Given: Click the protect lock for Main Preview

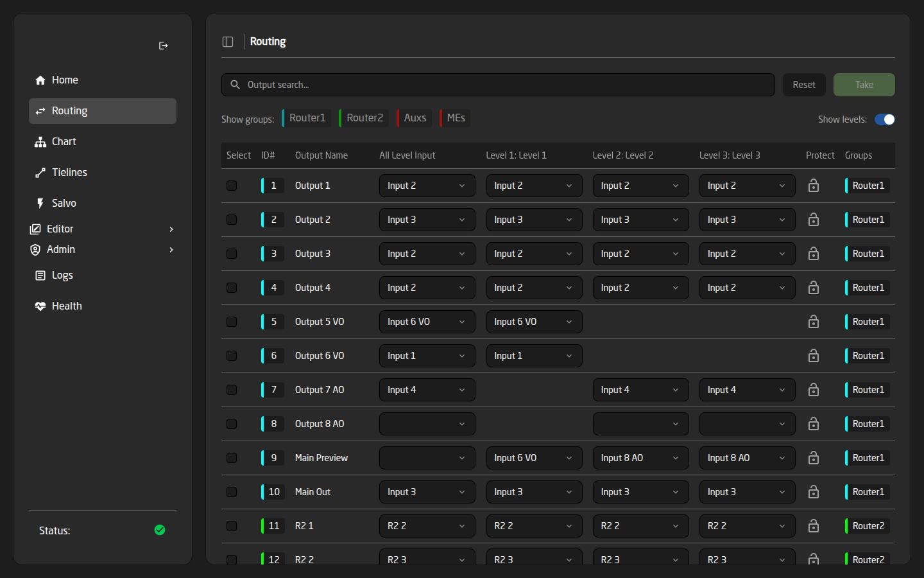Looking at the screenshot, I should click(814, 458).
